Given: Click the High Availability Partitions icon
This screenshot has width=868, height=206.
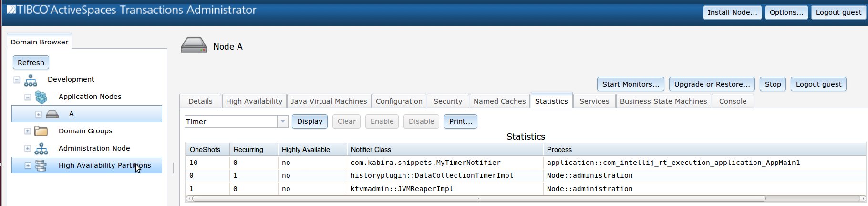Looking at the screenshot, I should click(x=41, y=166).
